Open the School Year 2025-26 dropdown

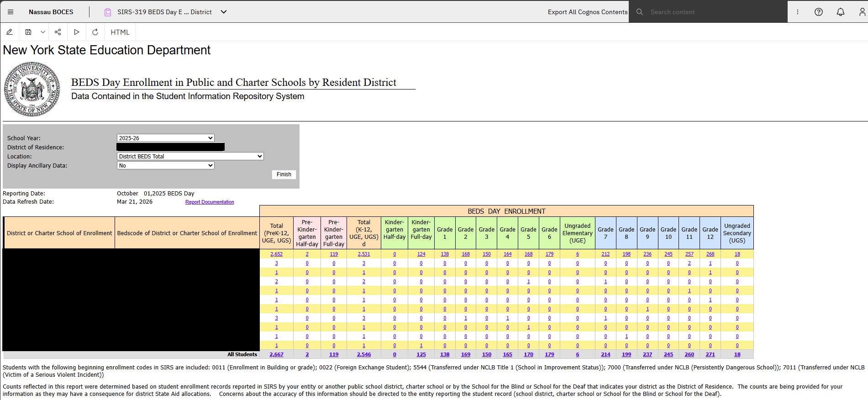pyautogui.click(x=166, y=138)
